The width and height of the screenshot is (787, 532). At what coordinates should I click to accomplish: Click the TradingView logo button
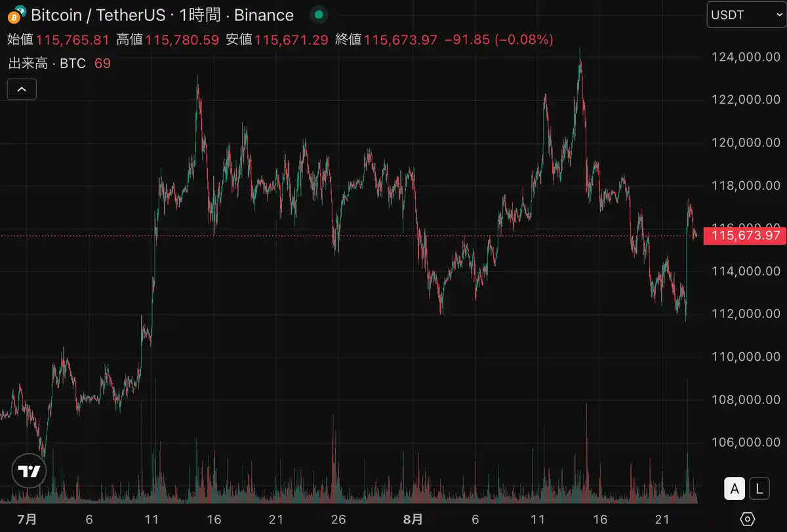[x=29, y=471]
